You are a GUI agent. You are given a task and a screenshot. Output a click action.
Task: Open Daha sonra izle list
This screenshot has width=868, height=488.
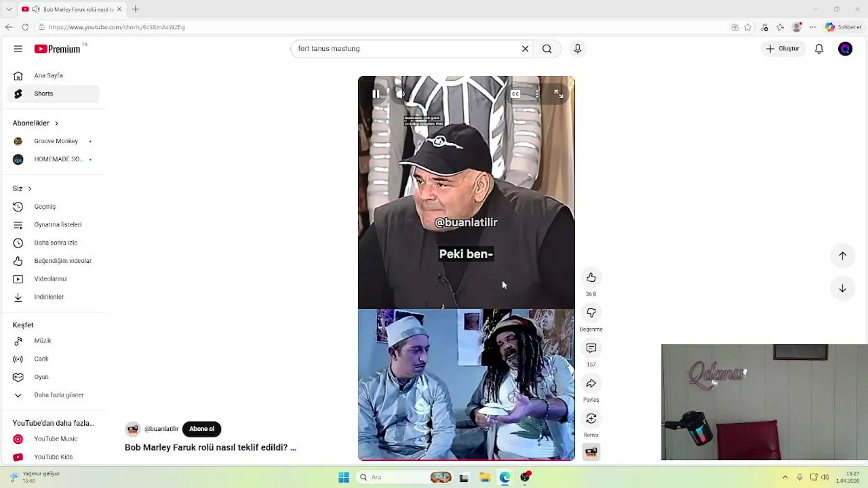[x=53, y=243]
